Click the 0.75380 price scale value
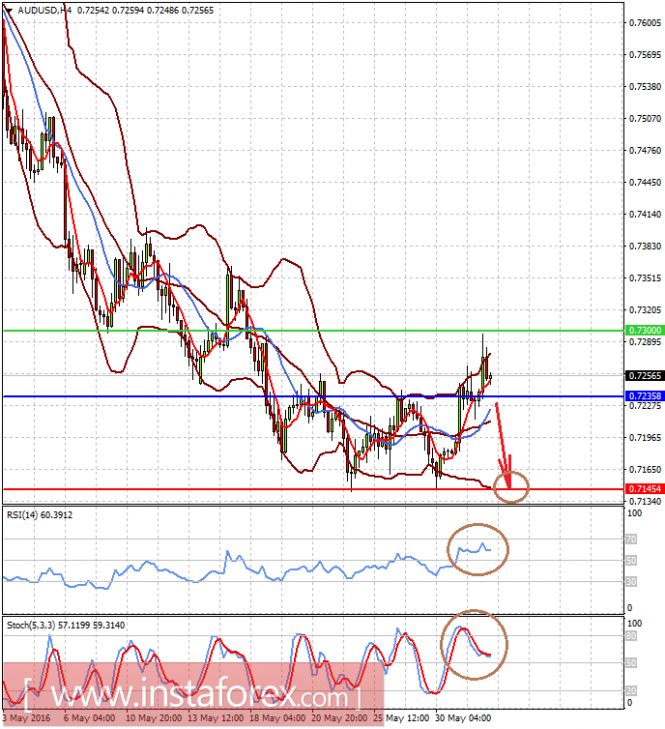 (645, 86)
